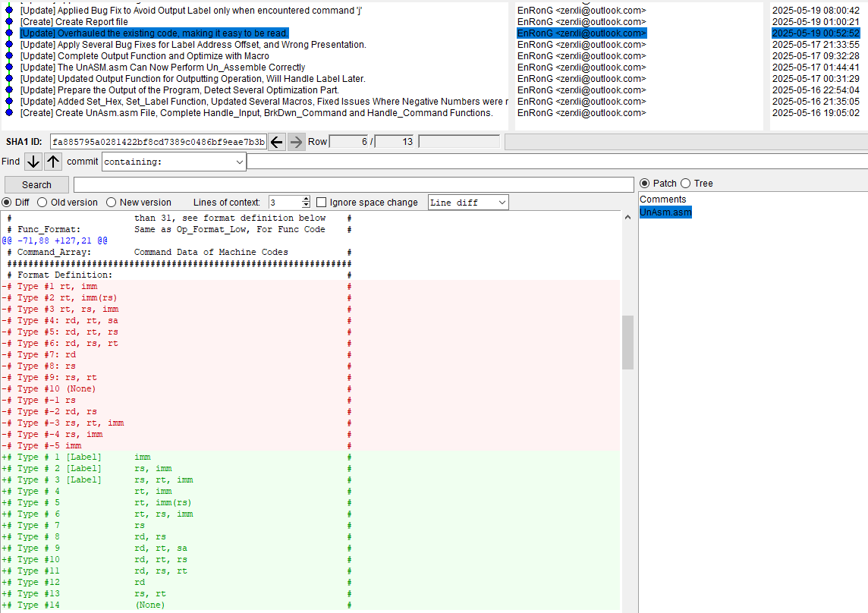Find next match with the down arrow

point(33,162)
